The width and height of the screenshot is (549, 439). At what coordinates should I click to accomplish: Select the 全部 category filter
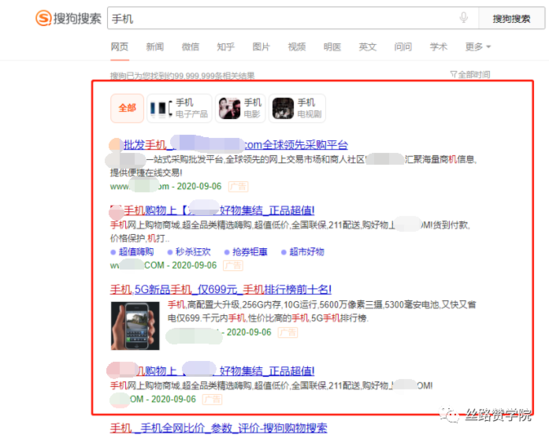click(x=127, y=108)
